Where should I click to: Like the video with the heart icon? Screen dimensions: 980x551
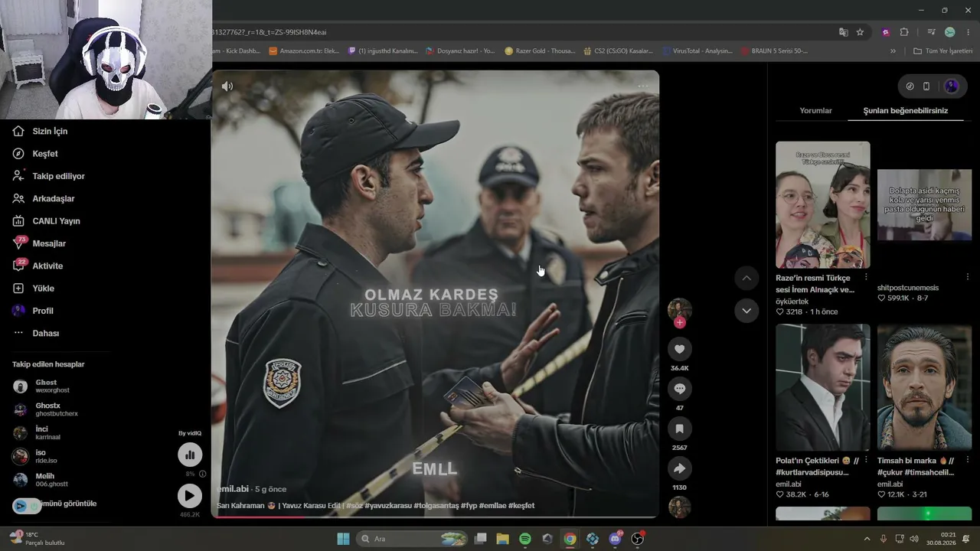679,349
